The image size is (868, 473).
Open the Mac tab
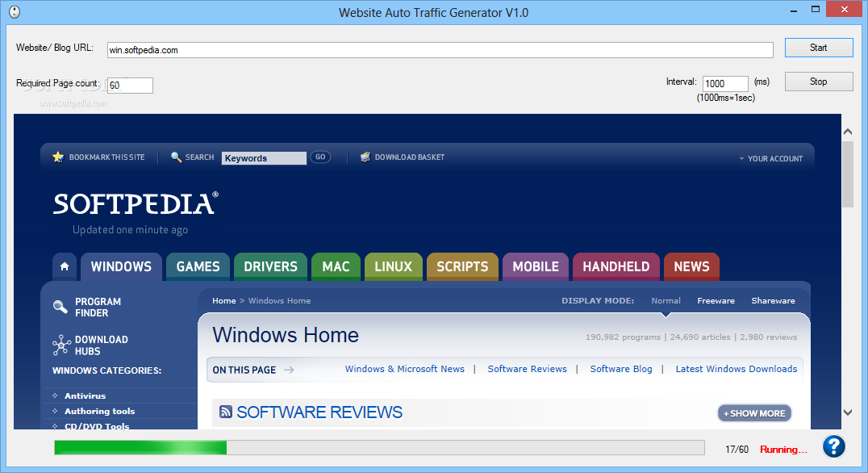[336, 266]
